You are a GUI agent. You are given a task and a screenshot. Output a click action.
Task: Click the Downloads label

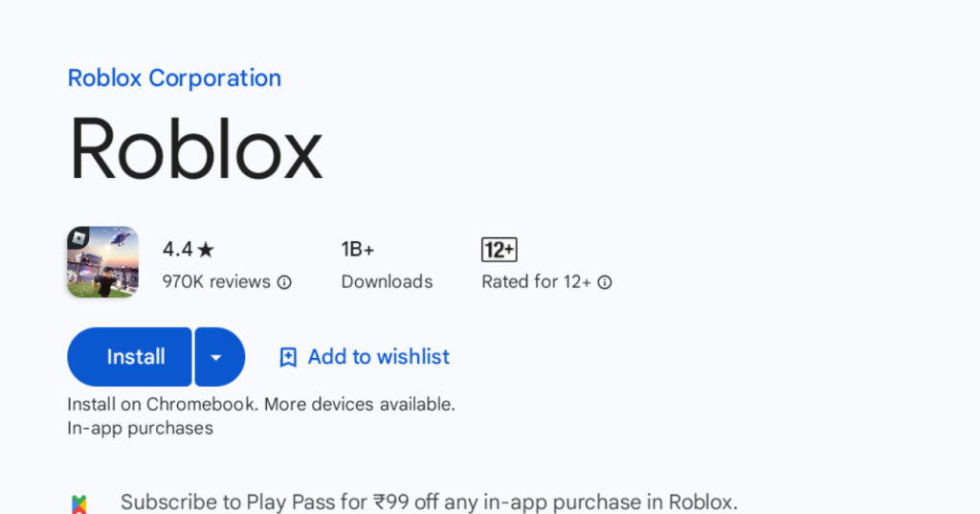[x=387, y=282]
